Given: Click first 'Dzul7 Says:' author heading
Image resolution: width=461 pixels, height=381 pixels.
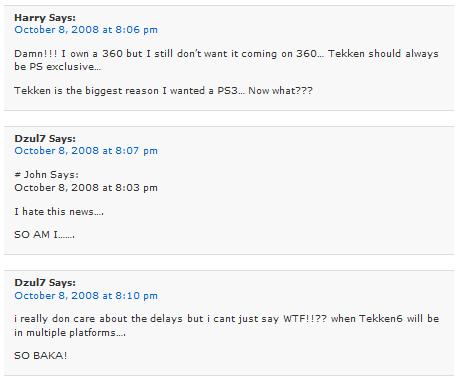Looking at the screenshot, I should tap(45, 139).
